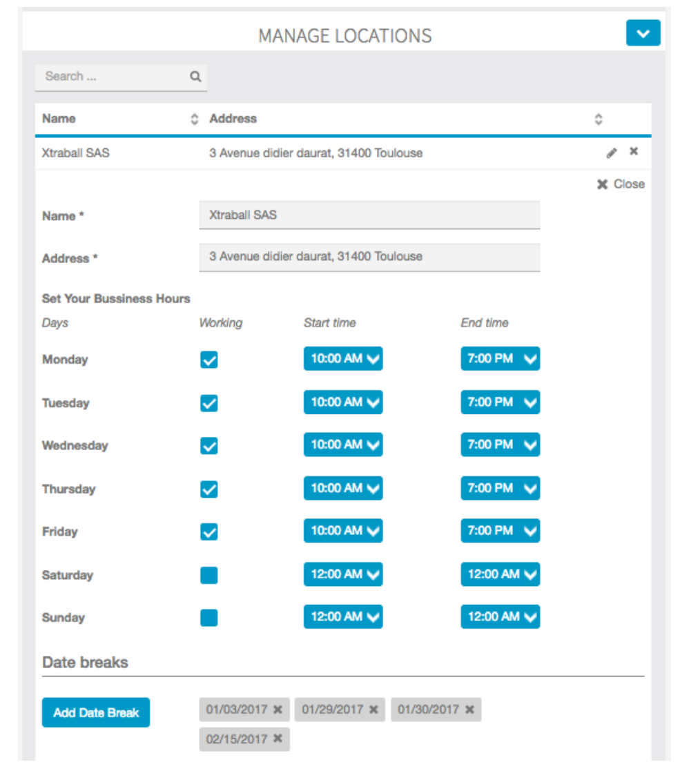700x780 pixels.
Task: Remove the 01/29/2017 date break
Action: tap(373, 710)
